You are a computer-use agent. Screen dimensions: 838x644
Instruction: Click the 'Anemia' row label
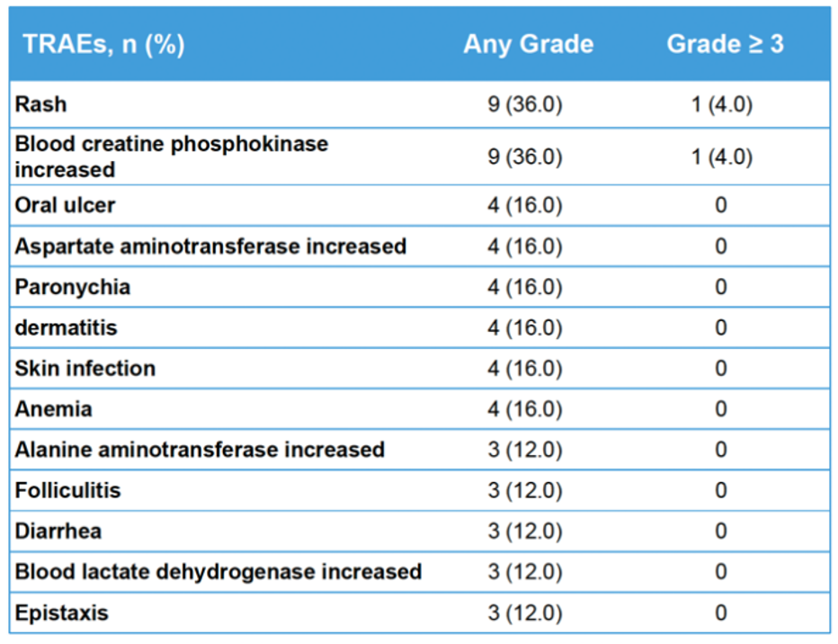(53, 409)
